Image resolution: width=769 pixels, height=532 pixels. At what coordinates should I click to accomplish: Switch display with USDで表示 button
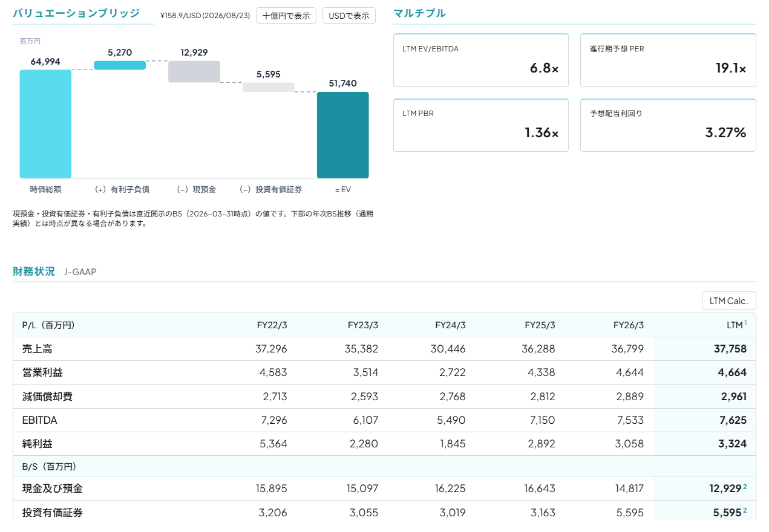click(x=349, y=16)
